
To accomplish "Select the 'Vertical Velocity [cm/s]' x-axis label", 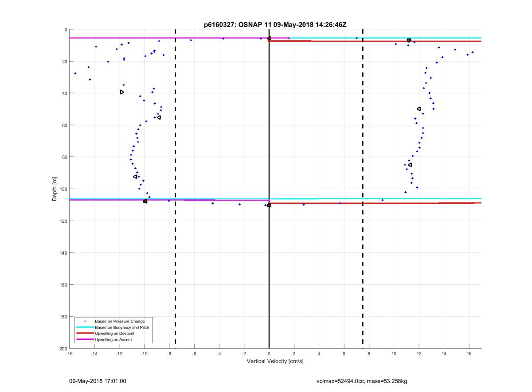I will click(x=275, y=361).
